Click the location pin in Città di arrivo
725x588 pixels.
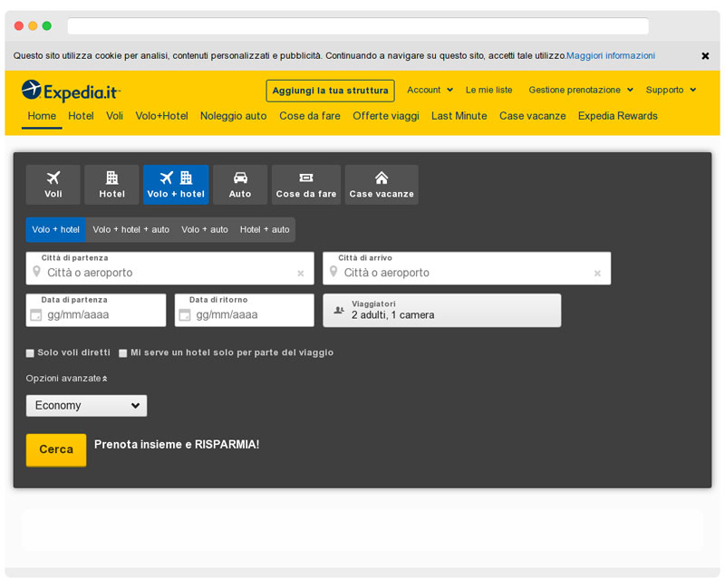pyautogui.click(x=333, y=271)
